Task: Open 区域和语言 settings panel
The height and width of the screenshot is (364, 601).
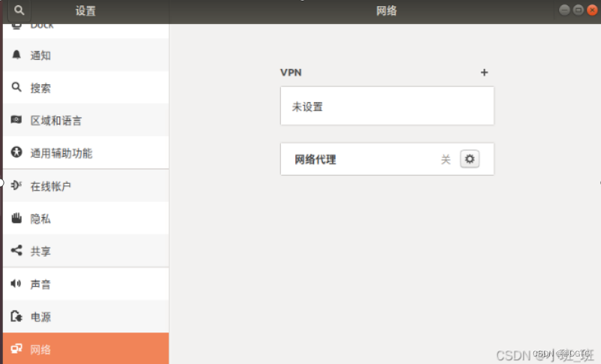Action: (86, 120)
